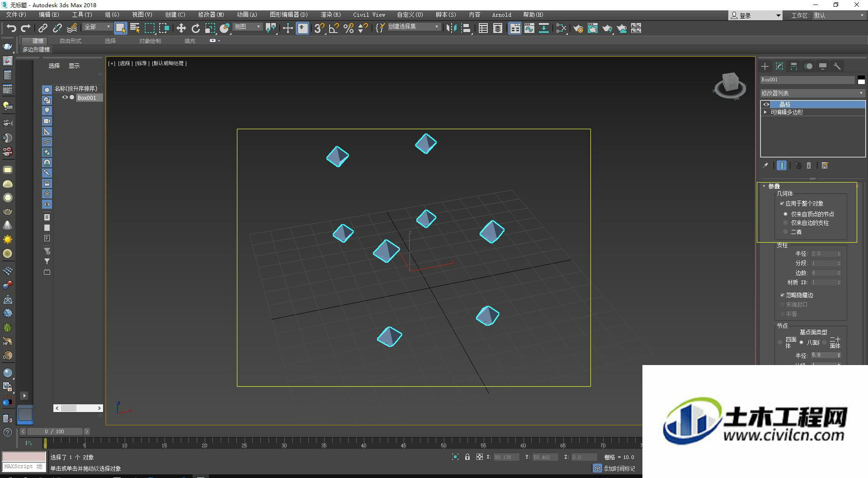The height and width of the screenshot is (478, 868).
Task: Expand the 可编辑多边形 stack entry
Action: [x=765, y=112]
